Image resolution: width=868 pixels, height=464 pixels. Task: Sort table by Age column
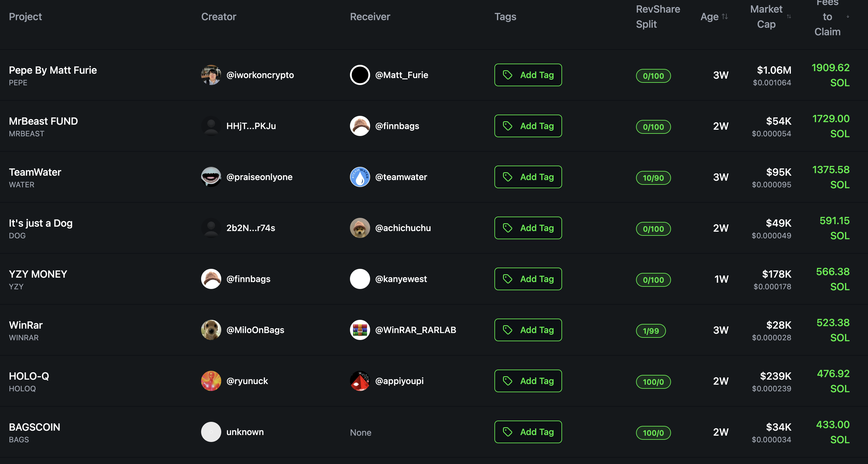pos(724,16)
